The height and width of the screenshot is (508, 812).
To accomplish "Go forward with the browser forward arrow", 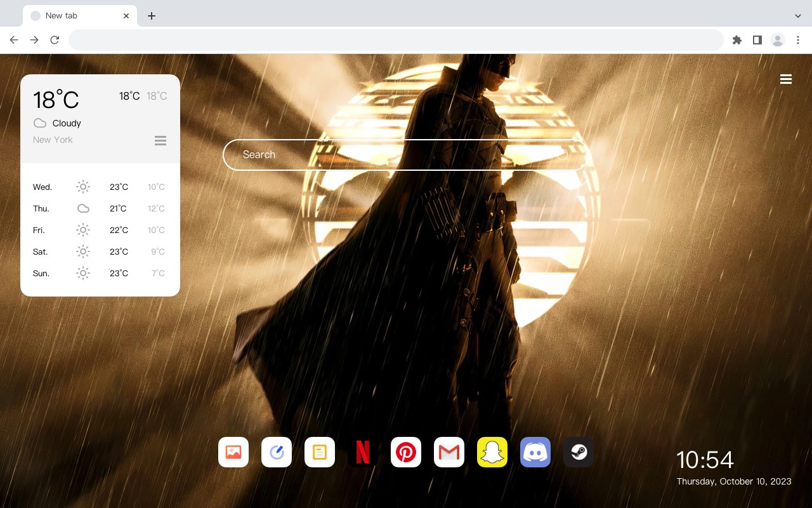I will [x=34, y=40].
